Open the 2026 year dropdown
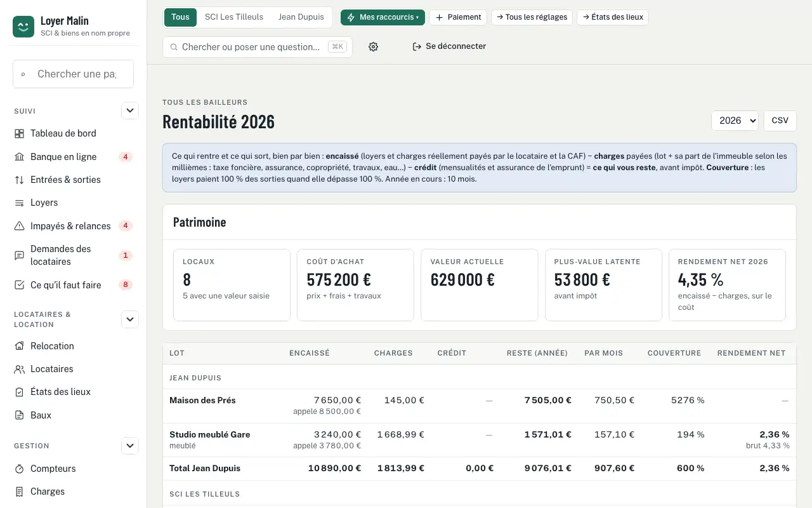 [x=735, y=121]
